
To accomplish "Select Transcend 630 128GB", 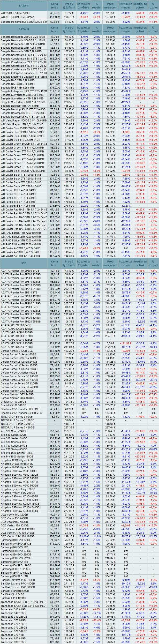I will [14, 642].
